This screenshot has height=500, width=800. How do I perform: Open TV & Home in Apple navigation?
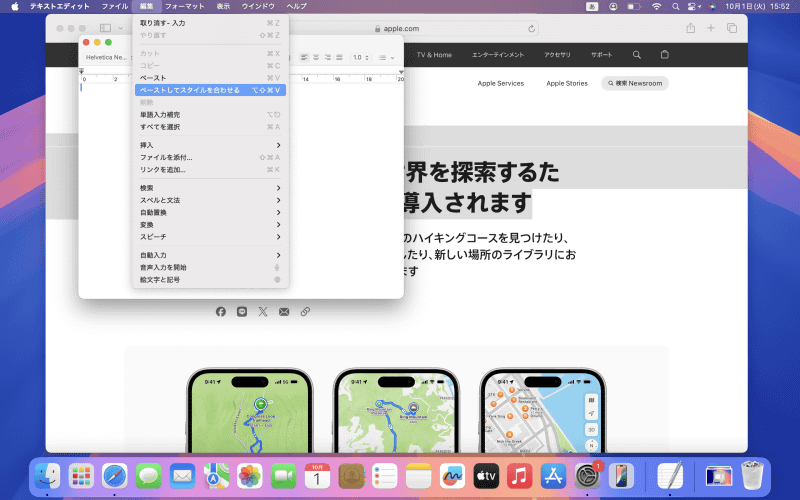(434, 55)
